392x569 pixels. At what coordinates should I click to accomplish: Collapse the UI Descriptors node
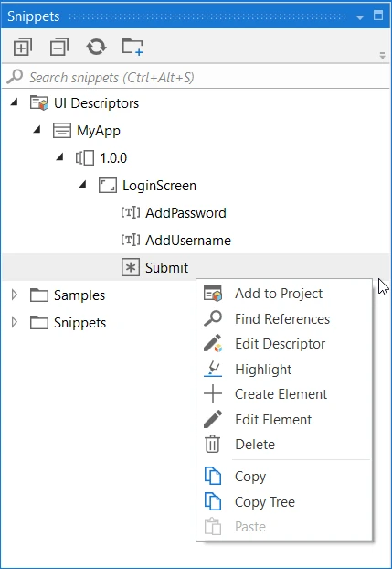[x=14, y=102]
